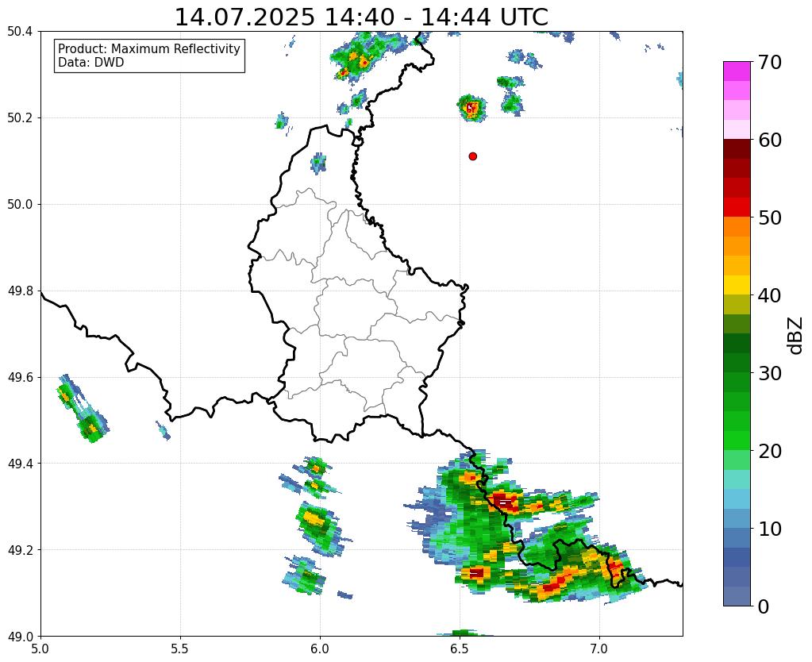Pick the dark red swatch just below 60 dBZ
Image resolution: width=812 pixels, height=662 pixels.
(x=737, y=149)
